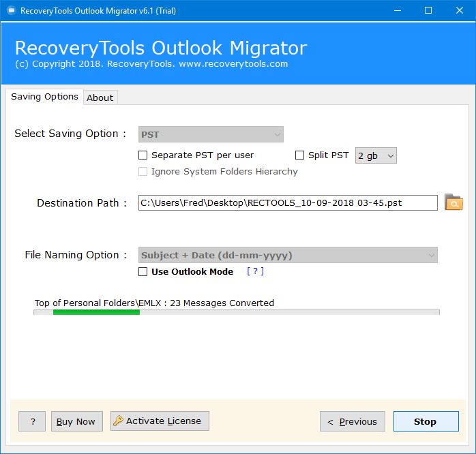Close the RecoveryTools Outlook Migrator window
The image size is (476, 454).
tap(460, 11)
